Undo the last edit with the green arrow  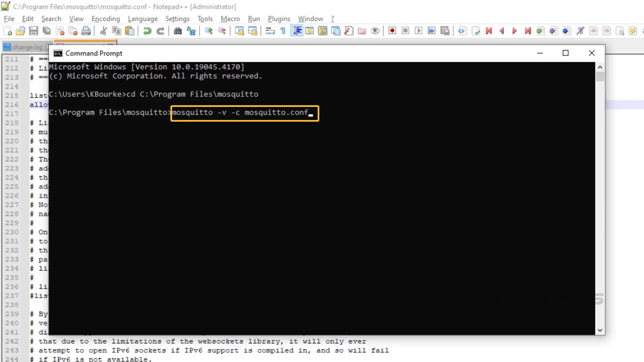[147, 31]
